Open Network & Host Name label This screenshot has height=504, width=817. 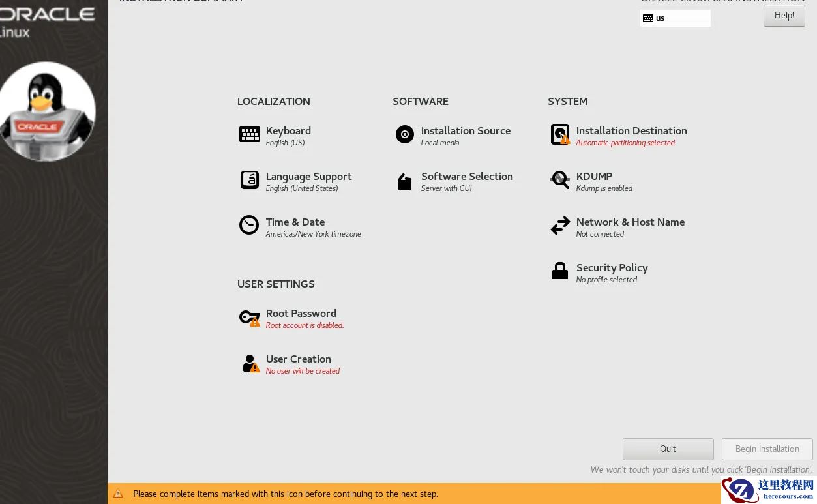(631, 222)
